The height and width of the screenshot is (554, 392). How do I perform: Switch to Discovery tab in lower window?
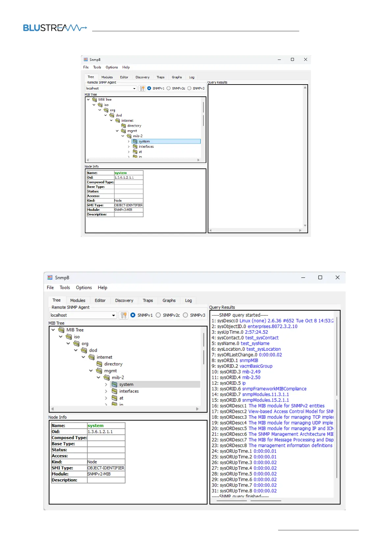pos(124,300)
